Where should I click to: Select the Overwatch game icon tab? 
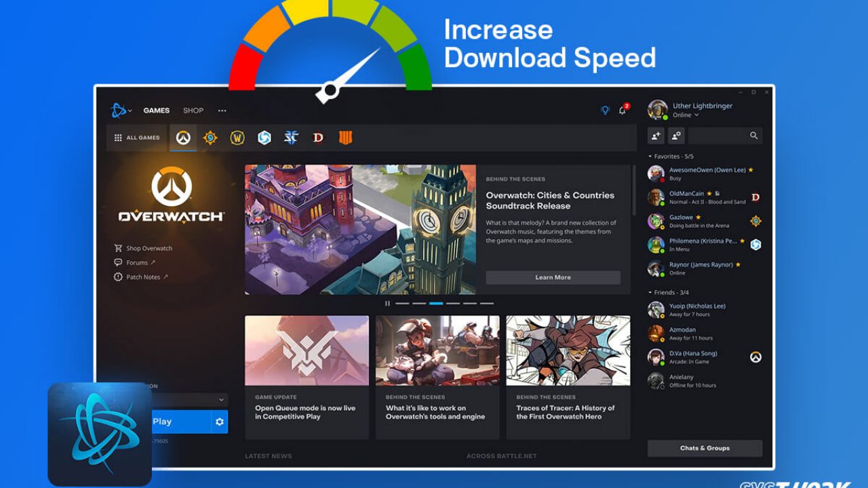pos(183,138)
